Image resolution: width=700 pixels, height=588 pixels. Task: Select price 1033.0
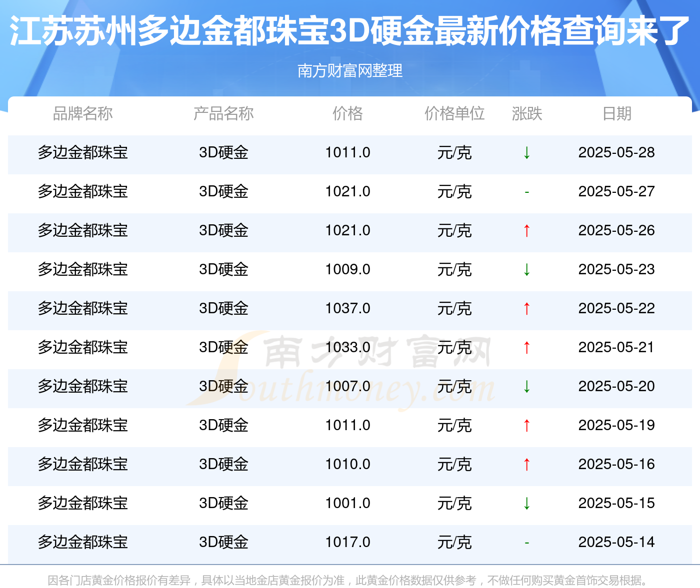point(347,347)
